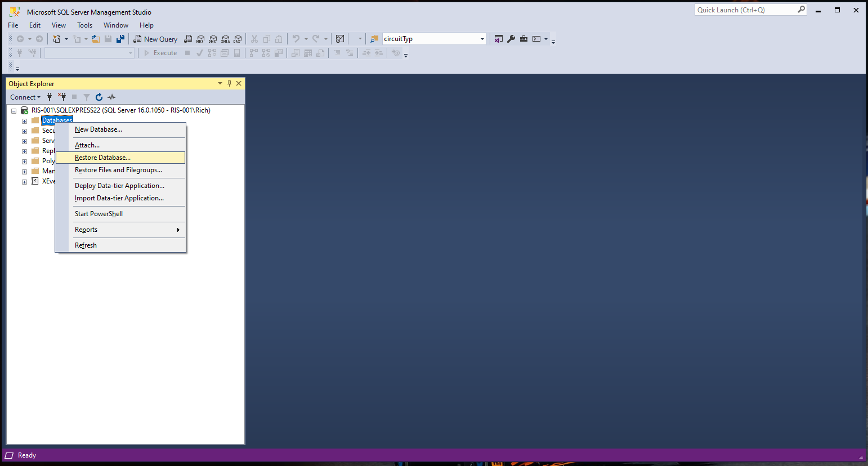868x466 pixels.
Task: Choose Start PowerShell from context menu
Action: pos(120,214)
